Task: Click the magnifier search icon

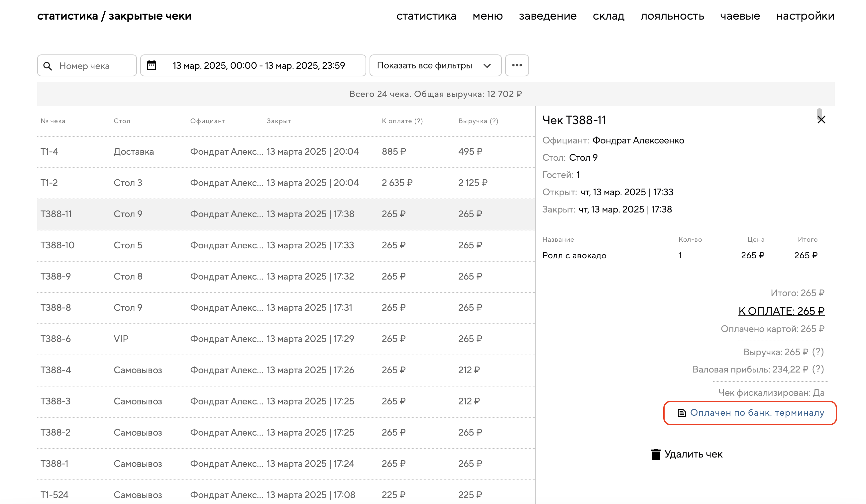Action: [48, 66]
